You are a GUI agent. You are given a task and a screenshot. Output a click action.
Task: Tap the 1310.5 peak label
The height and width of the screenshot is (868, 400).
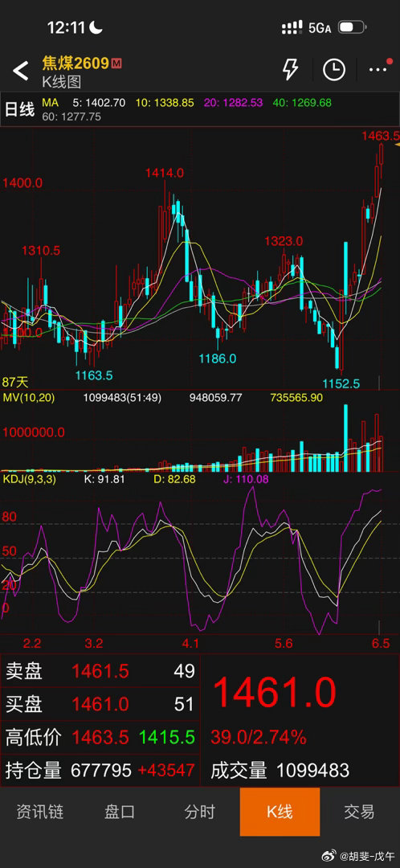[41, 251]
